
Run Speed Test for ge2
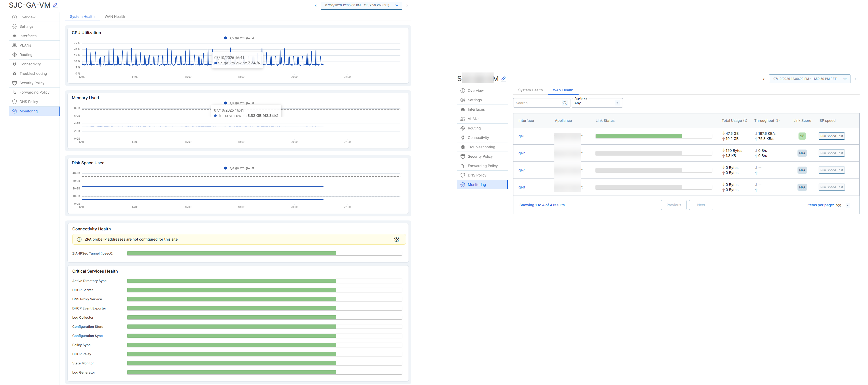tap(831, 153)
